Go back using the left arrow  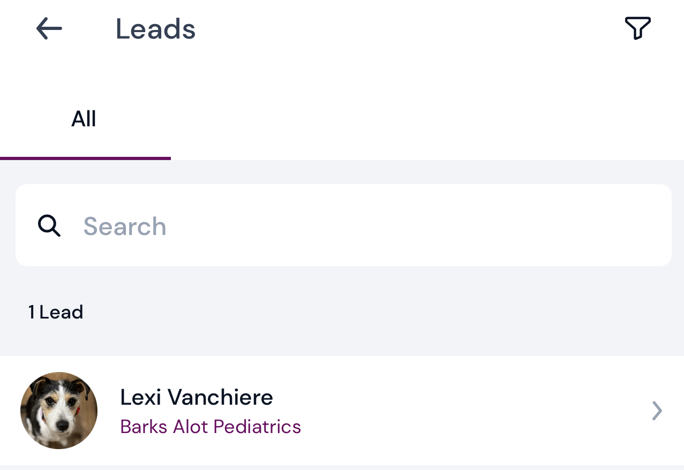tap(49, 29)
